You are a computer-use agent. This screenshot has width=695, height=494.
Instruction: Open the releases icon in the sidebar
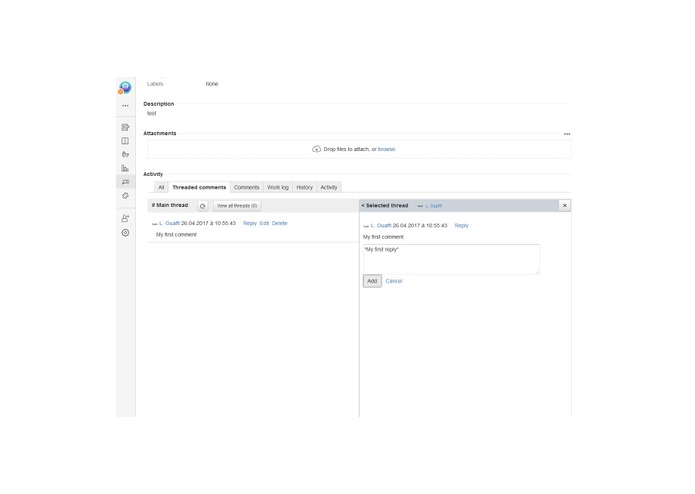(x=125, y=155)
